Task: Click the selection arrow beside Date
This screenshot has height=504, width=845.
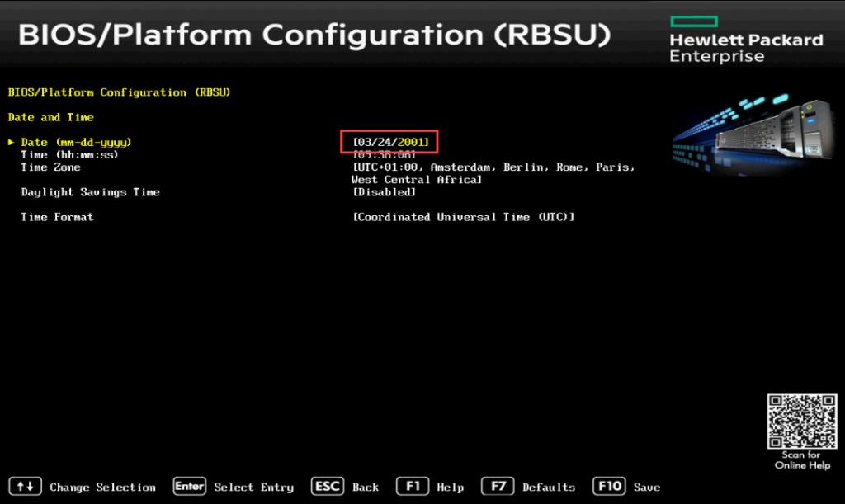Action: [x=12, y=143]
